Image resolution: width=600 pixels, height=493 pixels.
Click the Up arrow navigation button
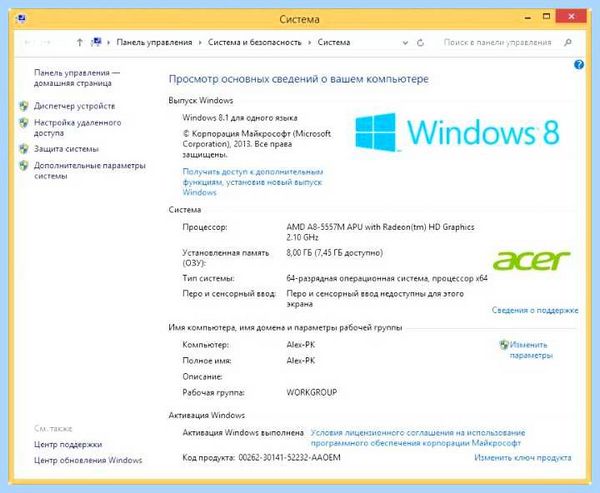click(x=80, y=42)
